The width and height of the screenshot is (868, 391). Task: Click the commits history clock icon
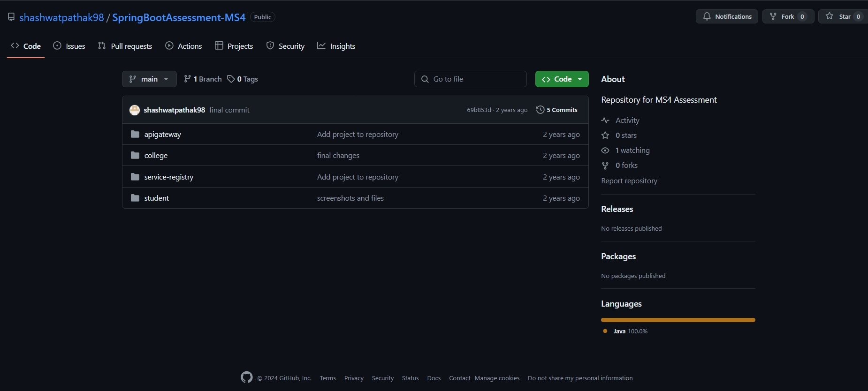pos(540,110)
